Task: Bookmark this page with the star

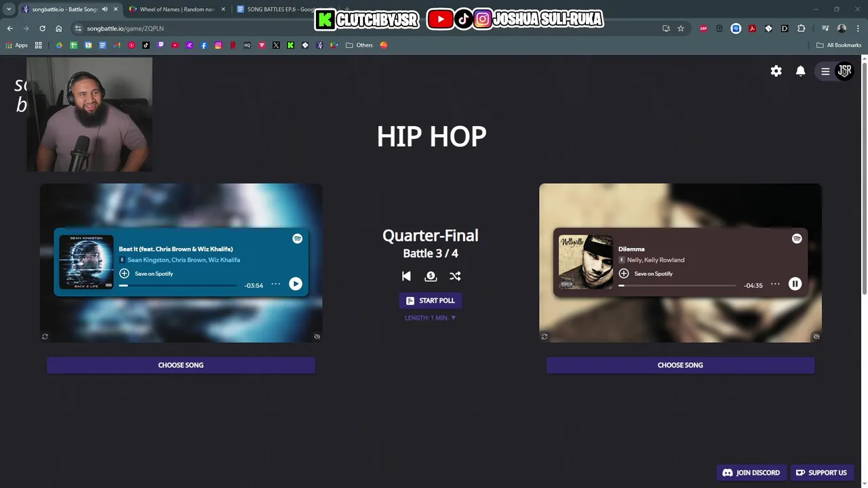Action: pyautogui.click(x=681, y=28)
